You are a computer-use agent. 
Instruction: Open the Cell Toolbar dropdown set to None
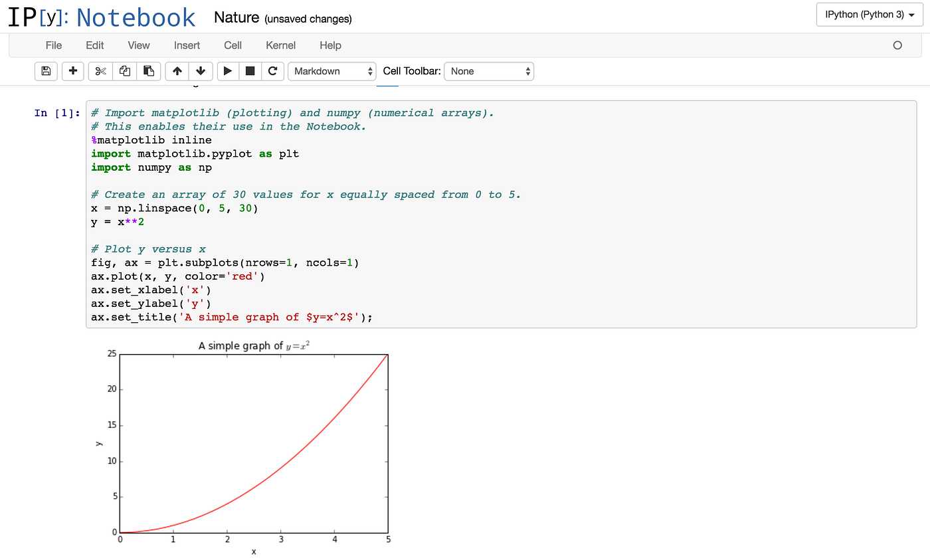pyautogui.click(x=489, y=71)
